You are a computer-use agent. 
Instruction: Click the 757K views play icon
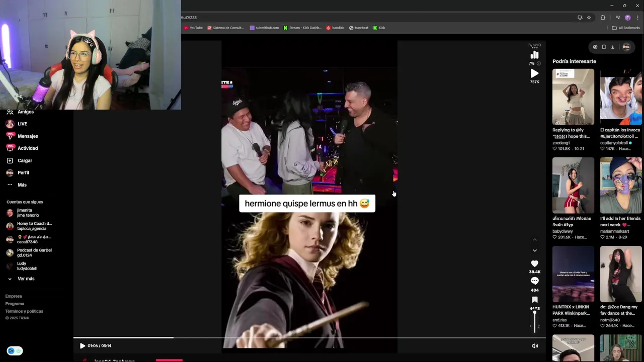click(534, 73)
